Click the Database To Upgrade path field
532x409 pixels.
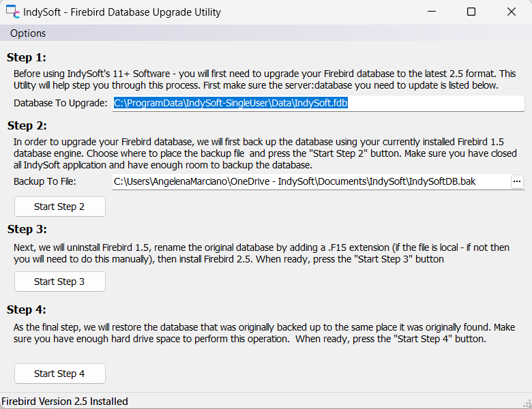tap(319, 103)
